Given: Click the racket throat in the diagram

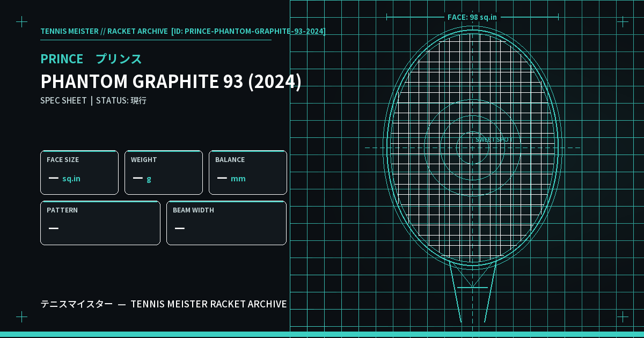Looking at the screenshot, I should click(472, 292).
